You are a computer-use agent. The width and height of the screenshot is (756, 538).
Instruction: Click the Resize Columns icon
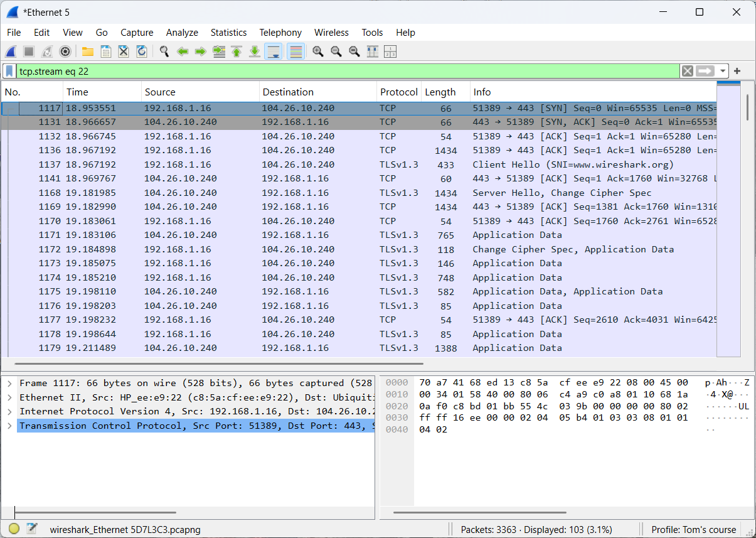(x=372, y=51)
